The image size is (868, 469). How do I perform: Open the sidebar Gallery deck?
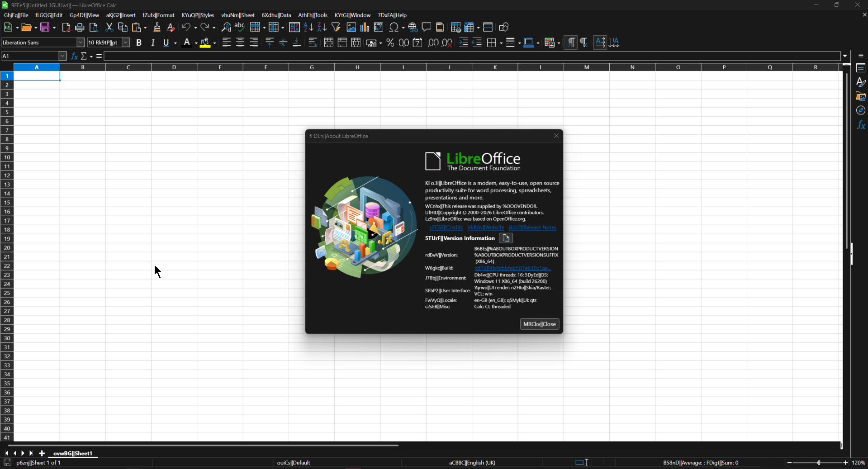(x=861, y=96)
